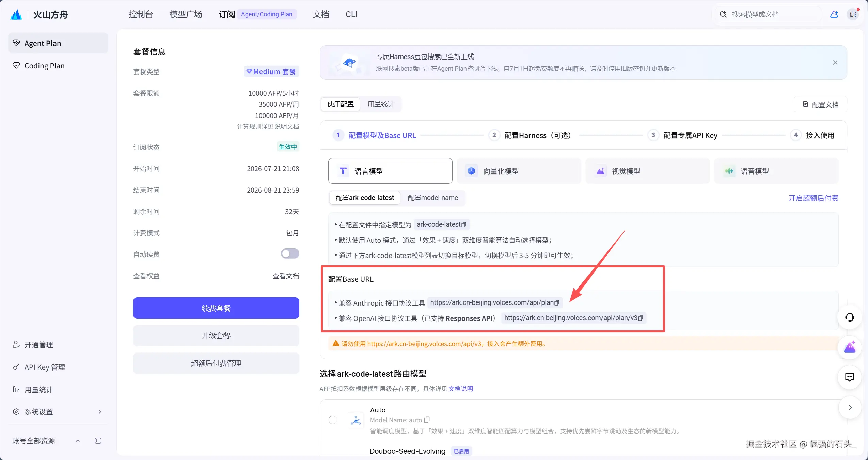
Task: Open the user avatar menu
Action: [x=853, y=14]
